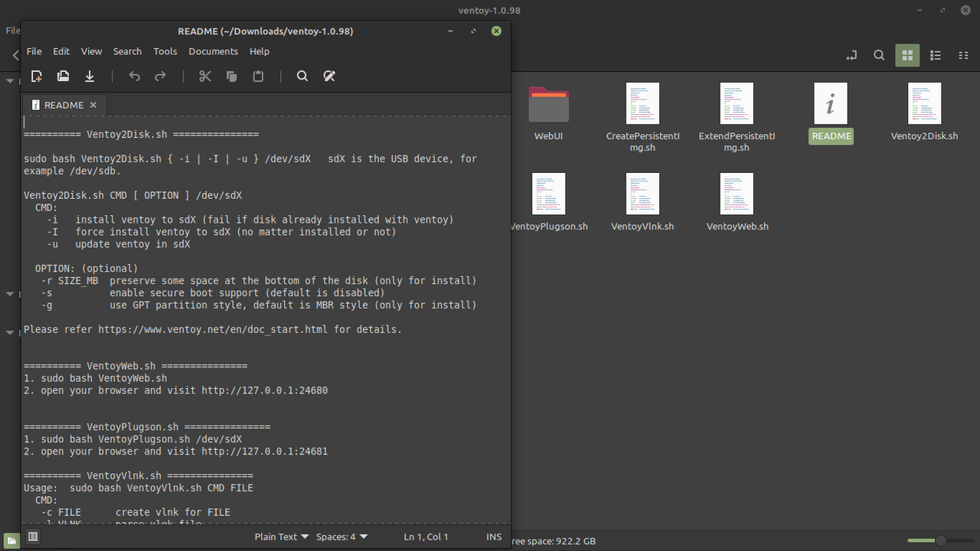This screenshot has height=551, width=980.
Task: Undo the last action
Action: (x=135, y=76)
